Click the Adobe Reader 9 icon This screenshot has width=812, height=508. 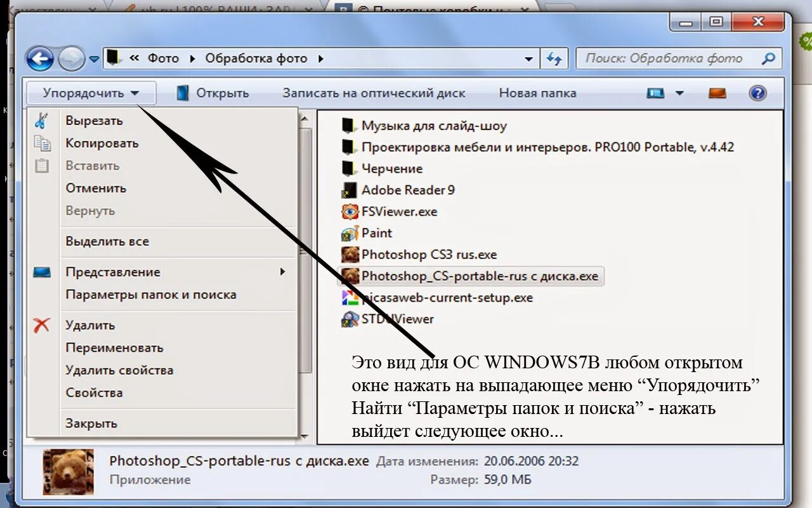(350, 190)
